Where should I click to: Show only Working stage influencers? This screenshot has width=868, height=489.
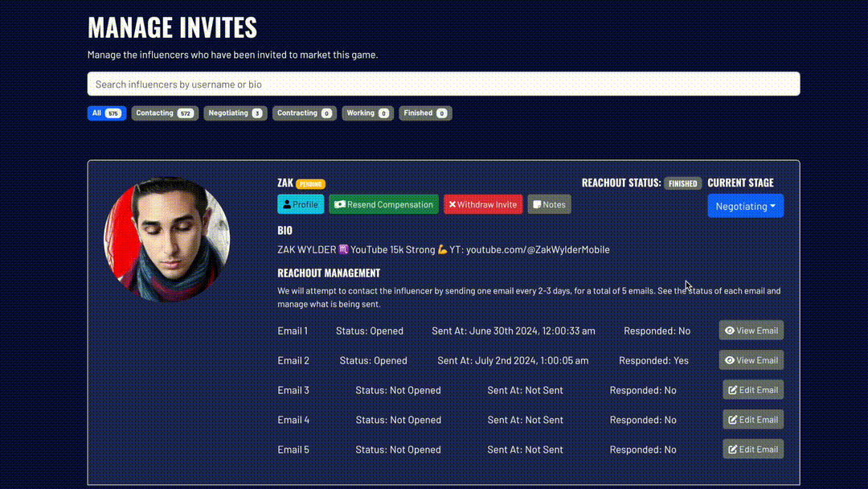coord(367,113)
